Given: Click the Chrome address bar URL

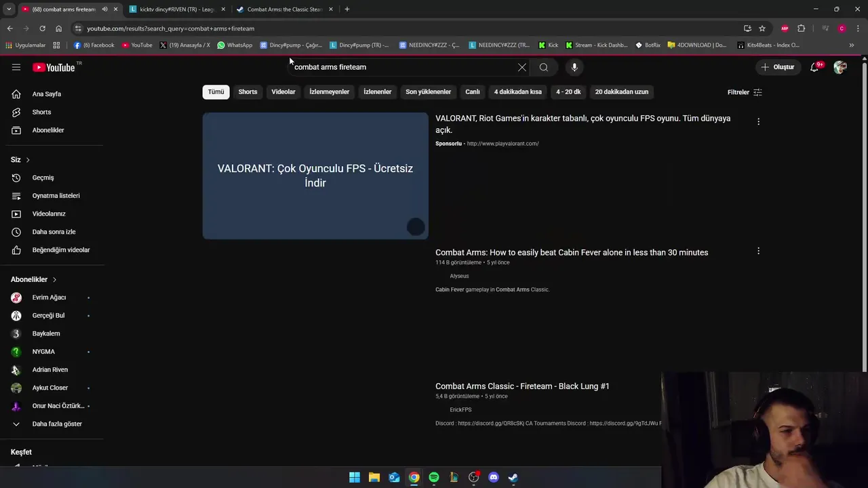Looking at the screenshot, I should point(170,28).
